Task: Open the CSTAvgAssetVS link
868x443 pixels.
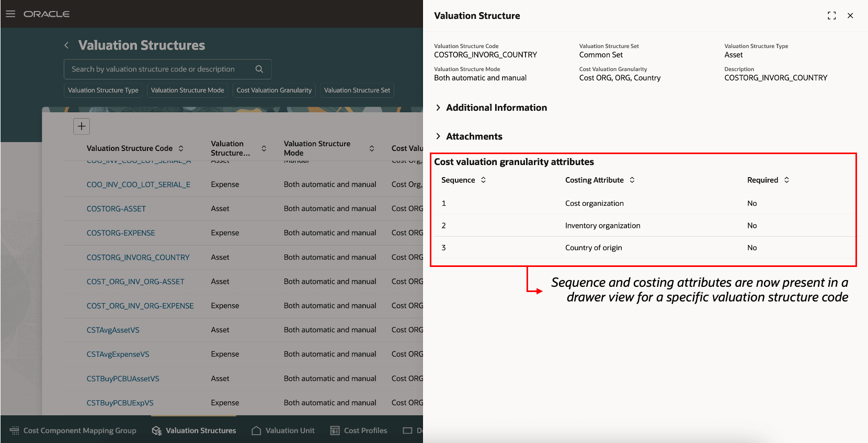Action: tap(113, 330)
